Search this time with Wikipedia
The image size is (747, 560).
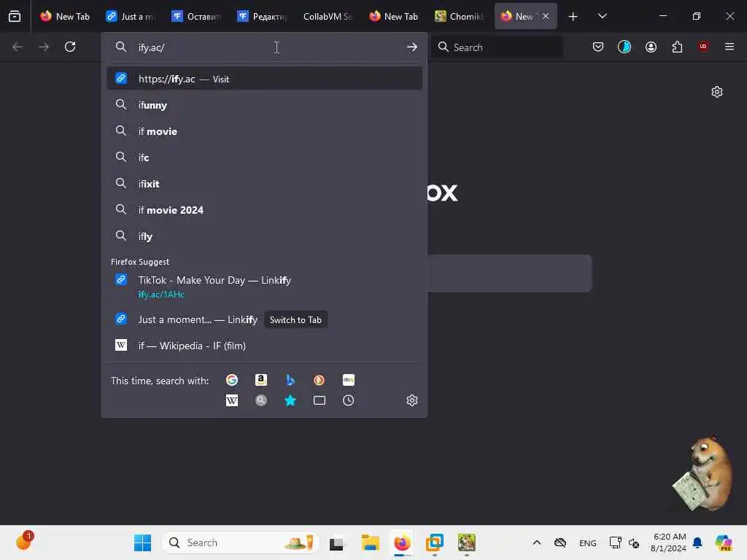[x=232, y=400]
